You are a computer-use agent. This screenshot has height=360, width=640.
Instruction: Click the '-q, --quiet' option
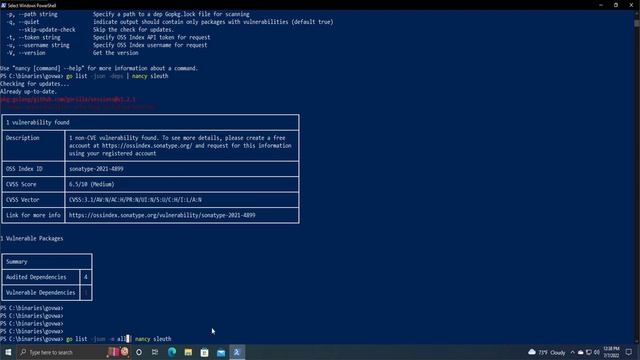pos(22,22)
